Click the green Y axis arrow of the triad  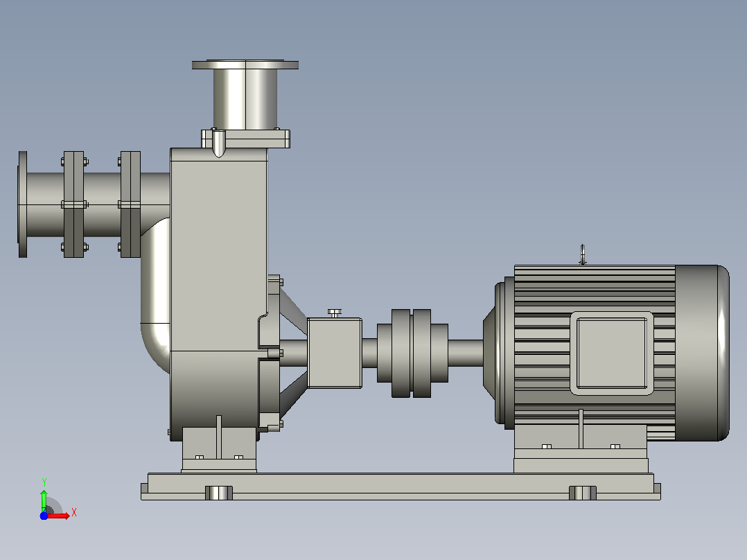44,500
